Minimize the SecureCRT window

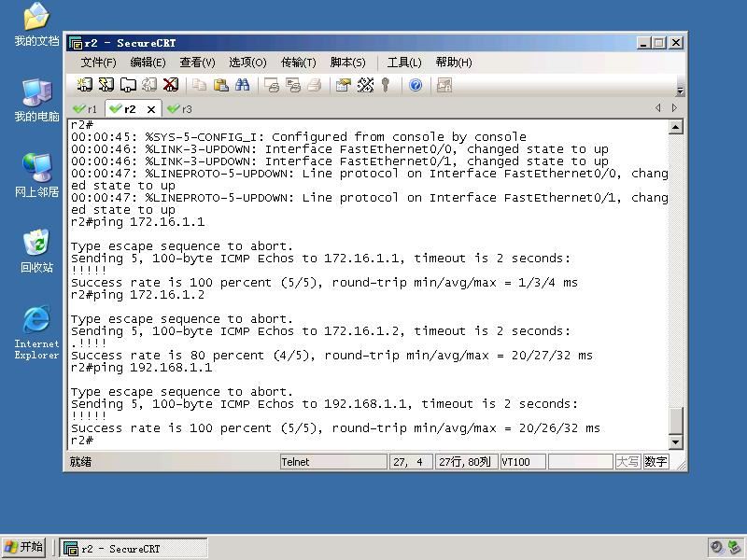click(643, 43)
